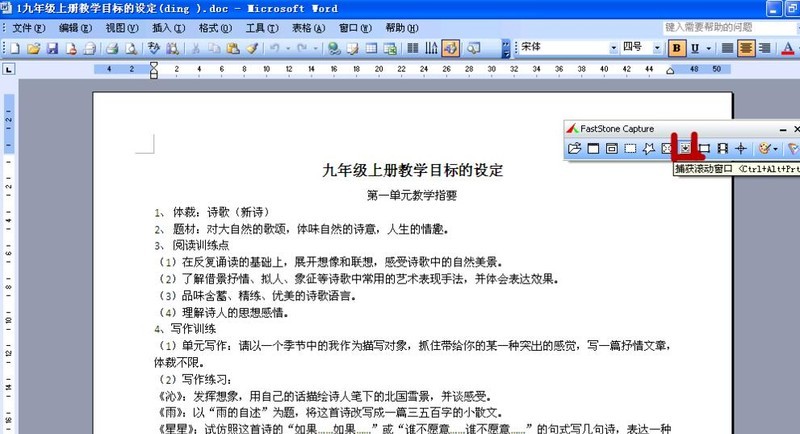The height and width of the screenshot is (434, 800).
Task: Toggle the highlighted Drawing toolbar button
Action: (x=451, y=48)
